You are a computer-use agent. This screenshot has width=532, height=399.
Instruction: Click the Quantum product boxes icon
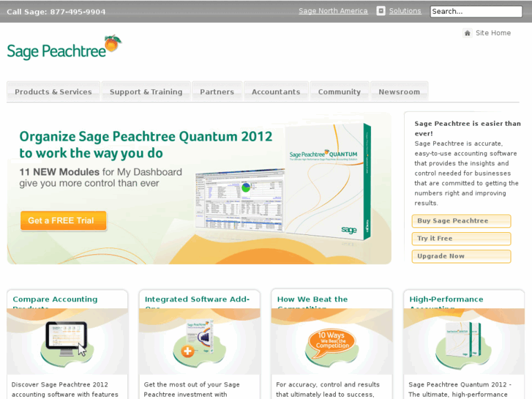click(464, 339)
